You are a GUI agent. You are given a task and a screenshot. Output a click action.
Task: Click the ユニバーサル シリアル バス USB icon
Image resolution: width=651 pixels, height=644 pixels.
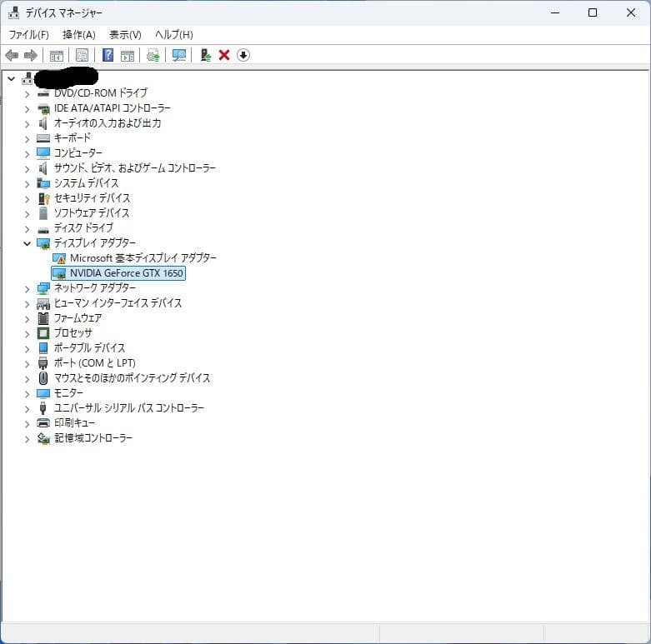tap(43, 408)
